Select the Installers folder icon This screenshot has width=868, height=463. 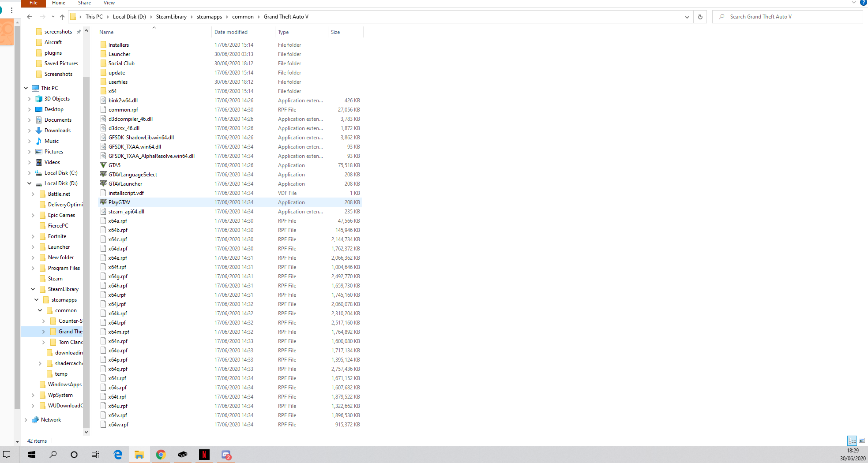click(103, 45)
